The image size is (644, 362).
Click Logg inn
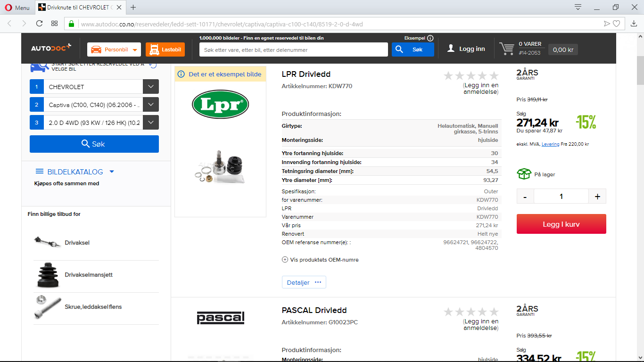(466, 49)
